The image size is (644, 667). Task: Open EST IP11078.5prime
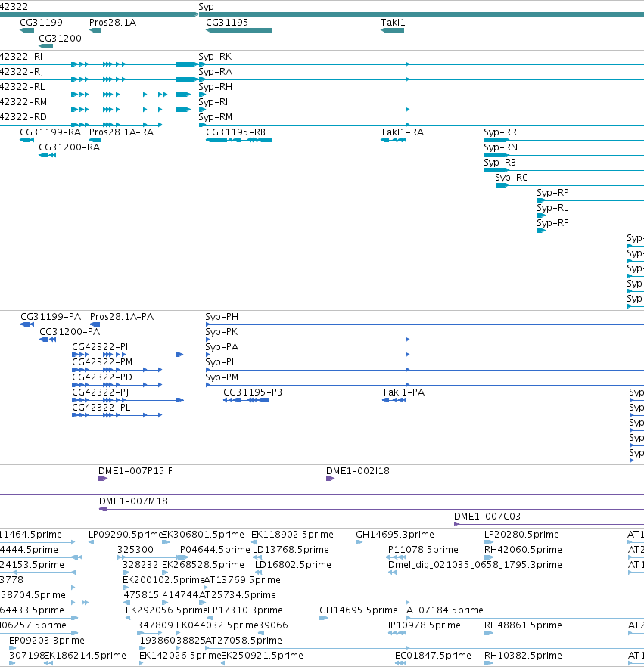[422, 550]
